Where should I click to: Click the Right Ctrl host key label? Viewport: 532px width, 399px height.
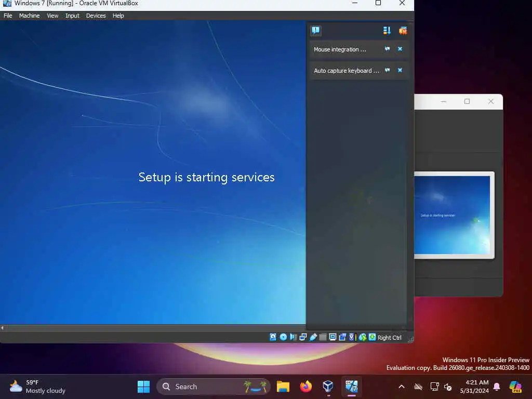[x=390, y=338]
